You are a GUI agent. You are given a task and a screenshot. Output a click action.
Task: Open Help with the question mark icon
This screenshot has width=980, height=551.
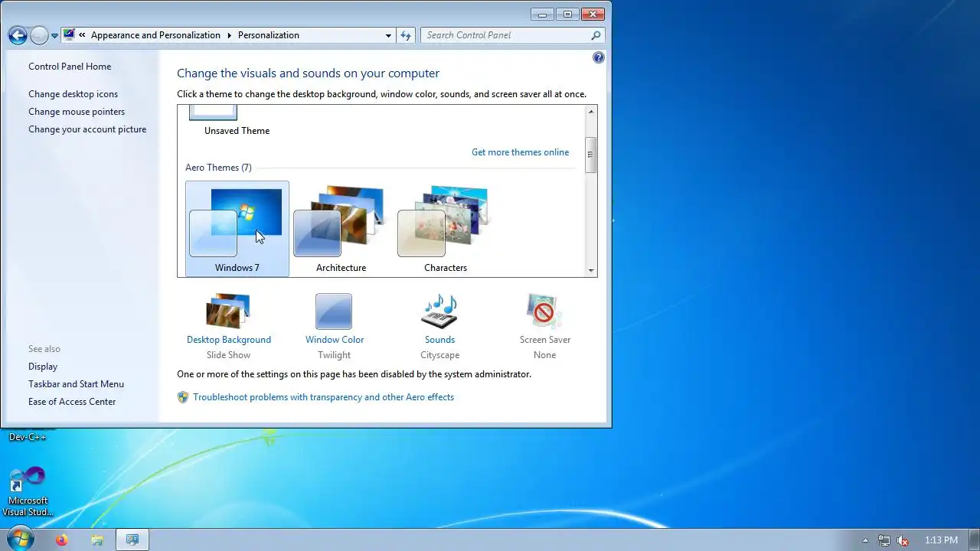coord(599,57)
